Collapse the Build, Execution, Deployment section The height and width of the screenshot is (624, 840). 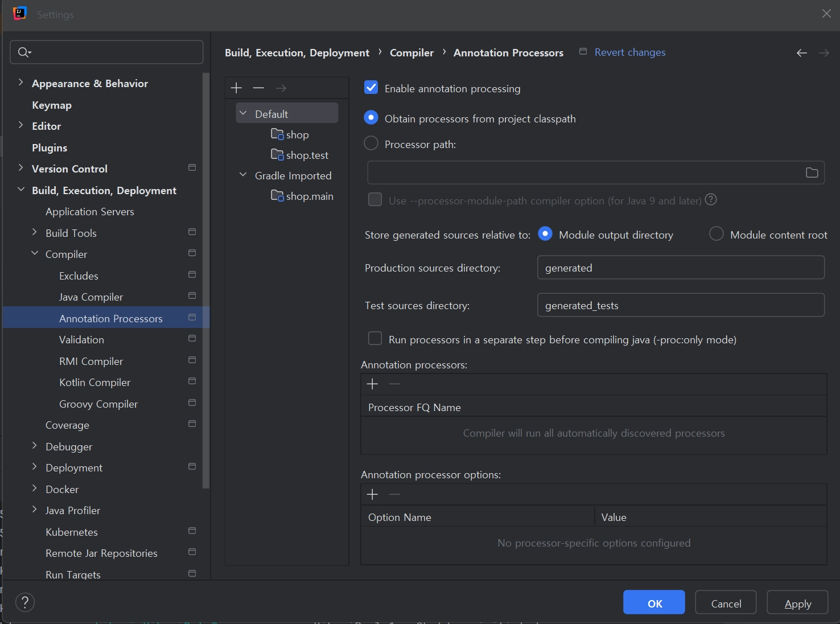tap(20, 190)
